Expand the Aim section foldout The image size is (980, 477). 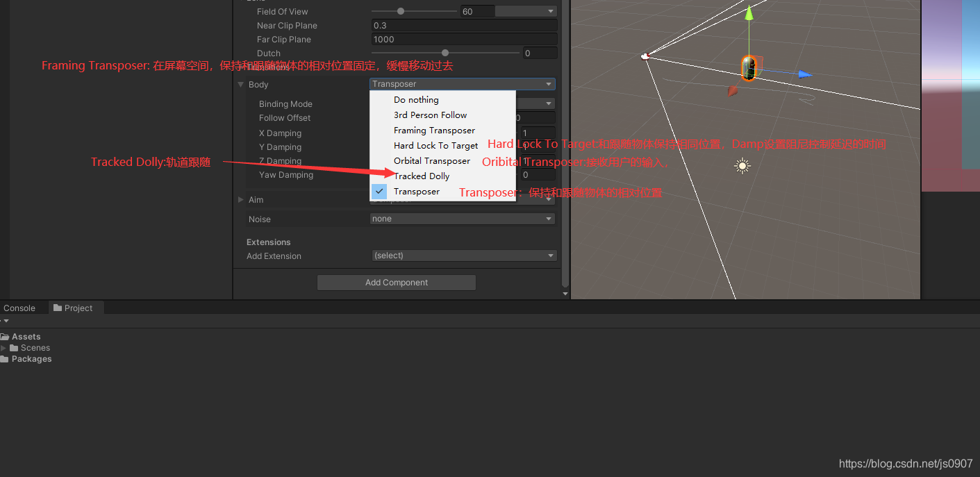click(241, 199)
